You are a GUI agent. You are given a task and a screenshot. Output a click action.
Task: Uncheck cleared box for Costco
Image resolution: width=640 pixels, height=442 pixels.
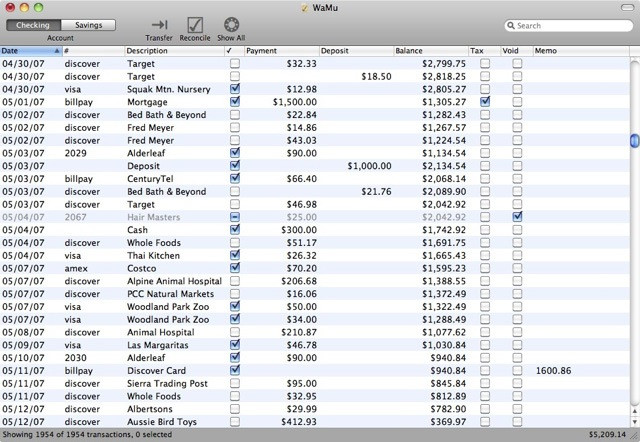[235, 268]
